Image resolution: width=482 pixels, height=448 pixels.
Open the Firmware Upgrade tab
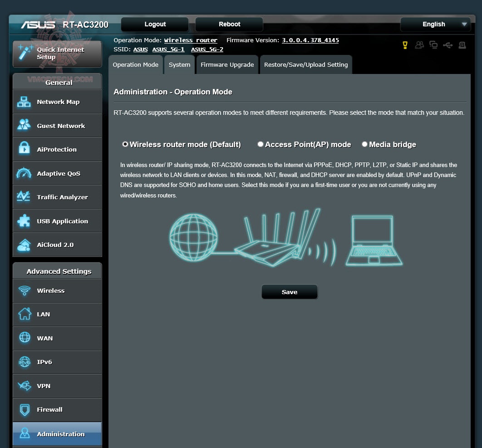click(x=227, y=64)
